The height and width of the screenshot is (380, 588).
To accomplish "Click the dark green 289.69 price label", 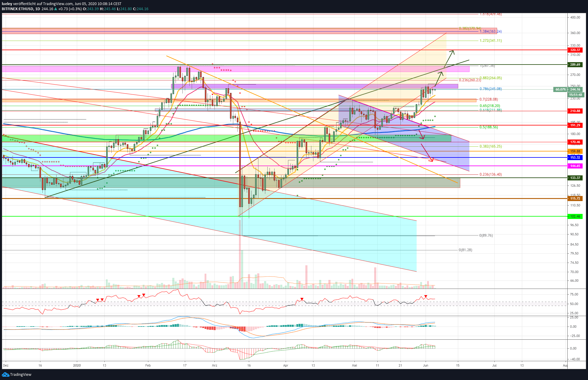I will pos(575,65).
